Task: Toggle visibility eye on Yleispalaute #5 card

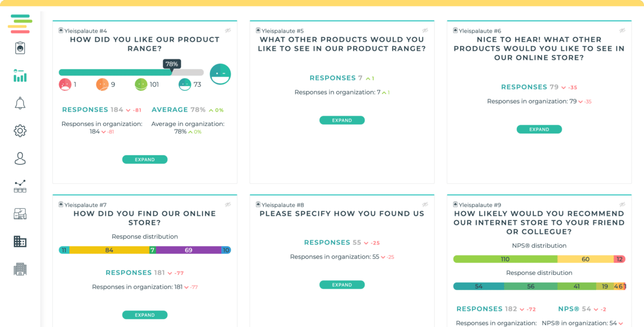Action: 425,30
